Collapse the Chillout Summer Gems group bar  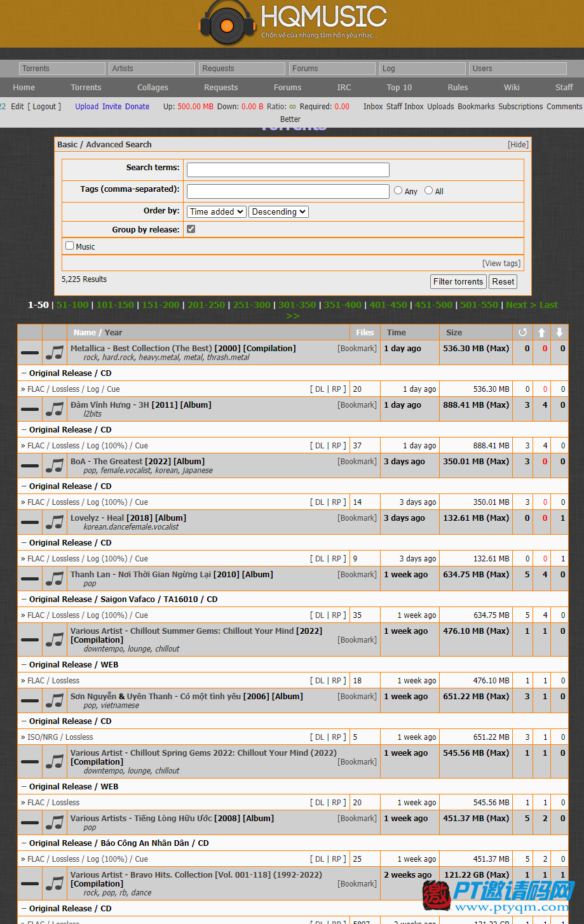(x=30, y=639)
